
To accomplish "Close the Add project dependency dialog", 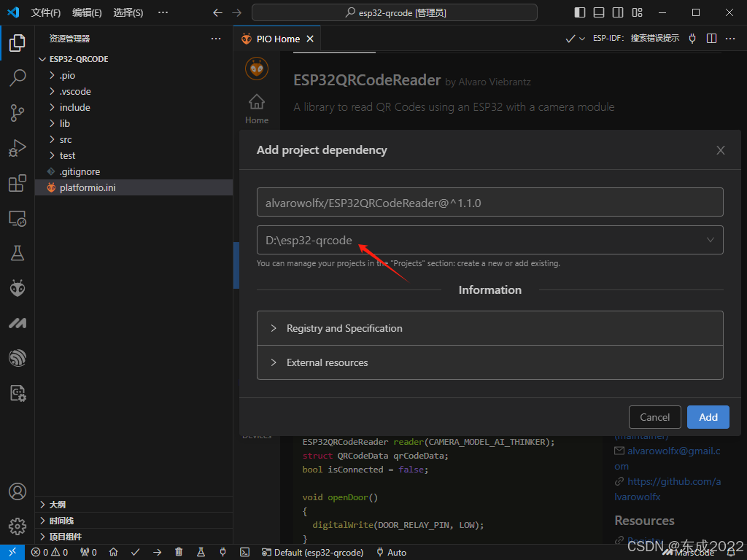I will pos(720,150).
